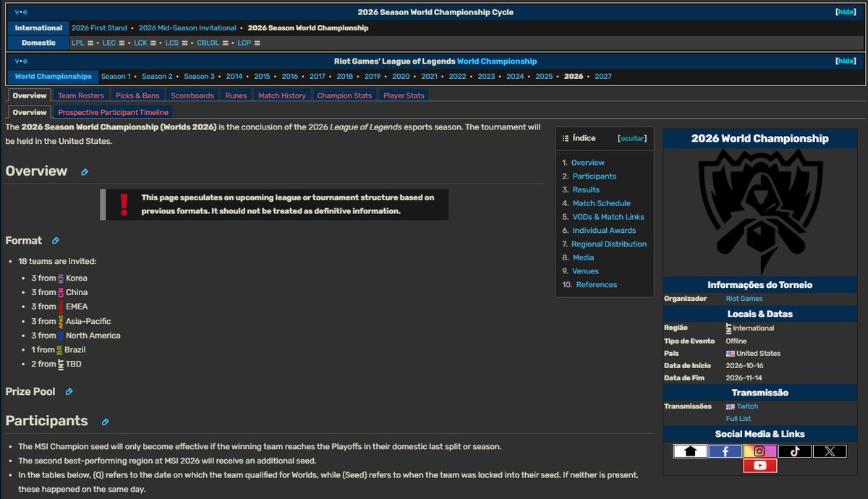The image size is (868, 499).
Task: Jump to References in the Índice
Action: tap(597, 285)
